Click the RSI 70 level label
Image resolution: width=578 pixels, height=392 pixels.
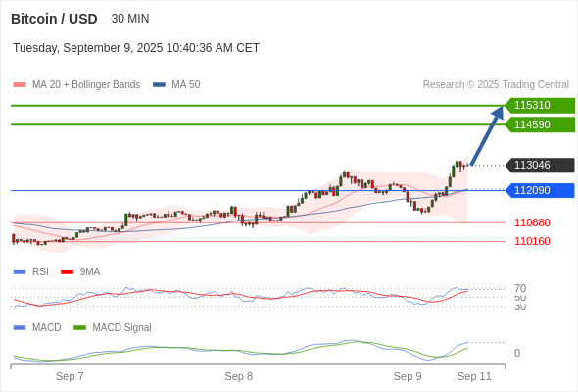[520, 288]
